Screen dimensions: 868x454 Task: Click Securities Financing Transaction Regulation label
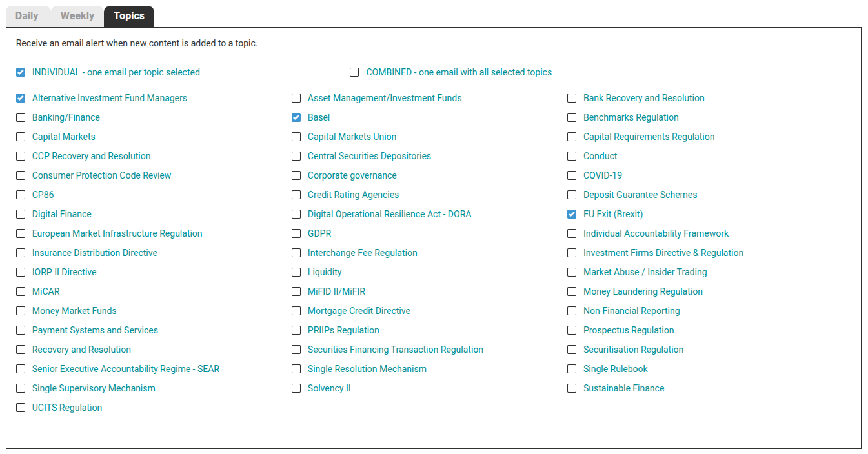pos(396,350)
